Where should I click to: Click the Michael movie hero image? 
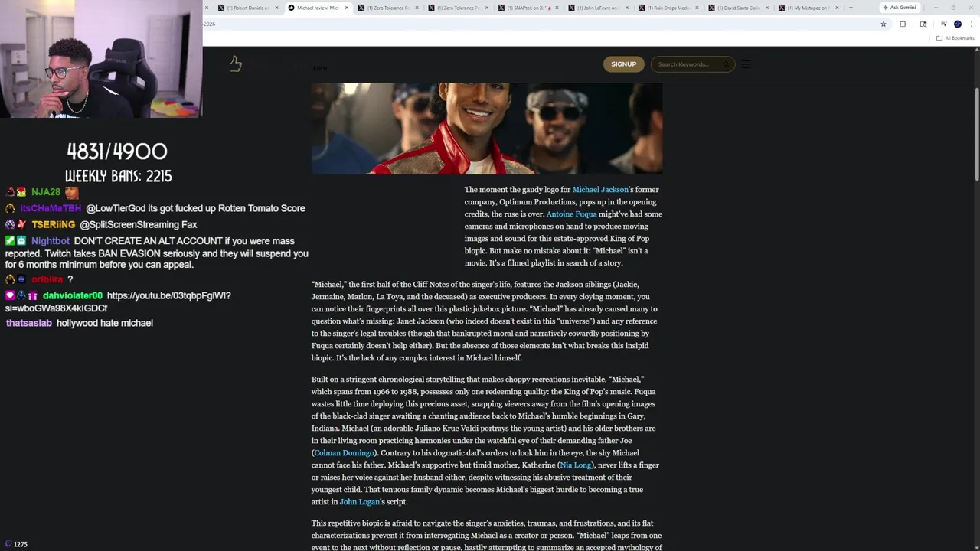click(487, 129)
